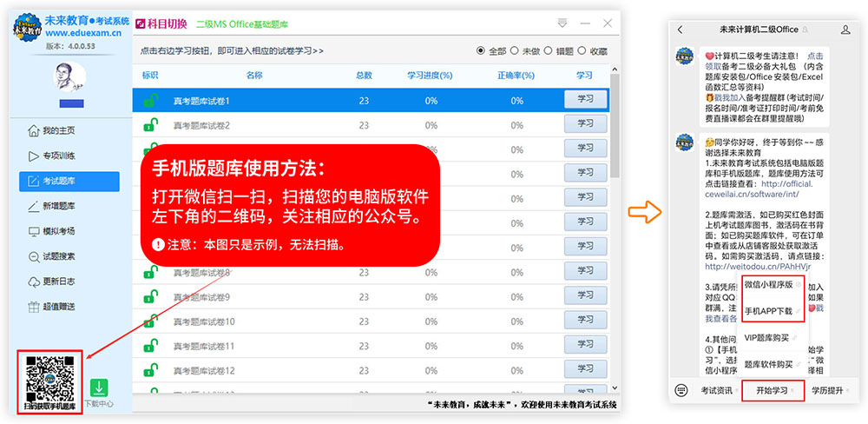
Task: Open 超值赠送 gift icon
Action: (x=34, y=307)
